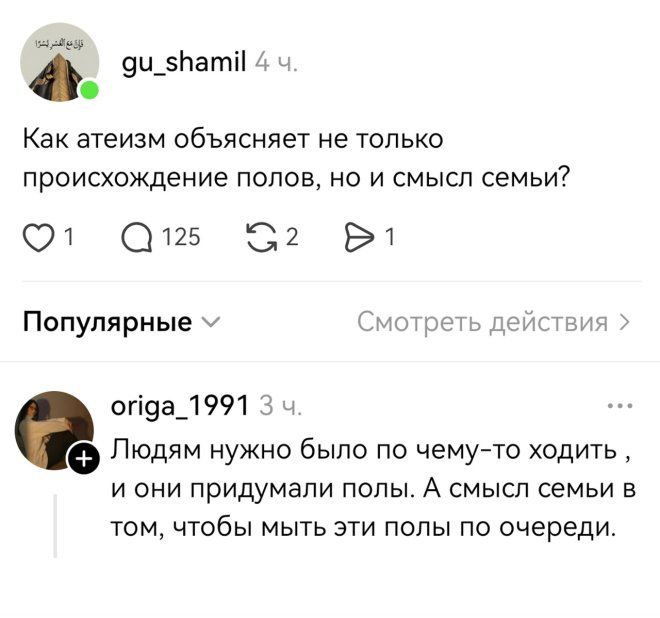The image size is (660, 618).
Task: Click the 125 replies count
Action: [180, 237]
